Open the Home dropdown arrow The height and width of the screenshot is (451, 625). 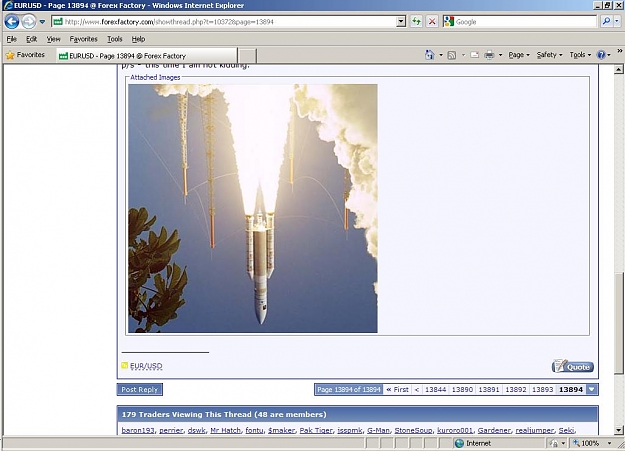point(441,55)
